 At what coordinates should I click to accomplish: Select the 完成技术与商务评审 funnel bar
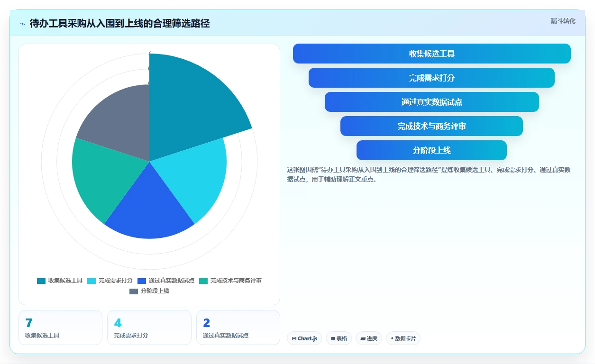432,126
